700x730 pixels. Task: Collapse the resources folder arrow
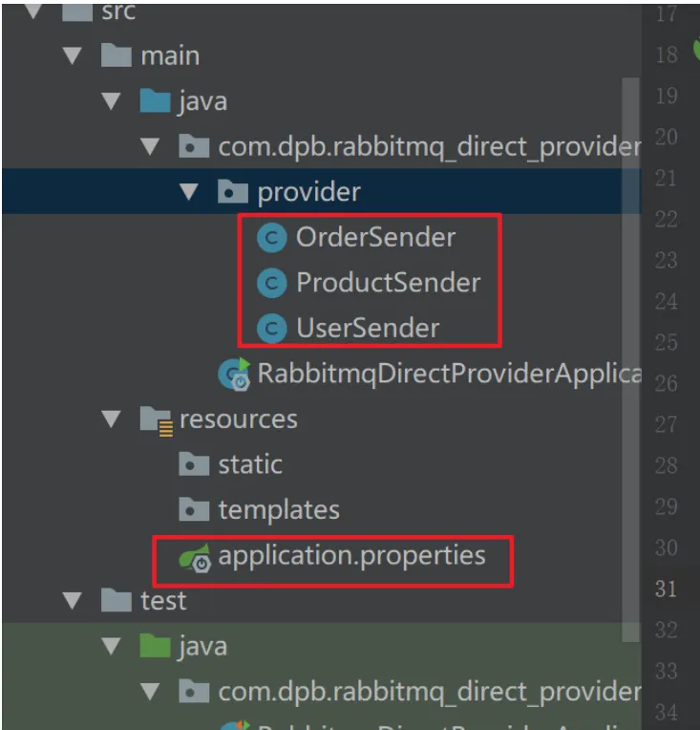111,419
